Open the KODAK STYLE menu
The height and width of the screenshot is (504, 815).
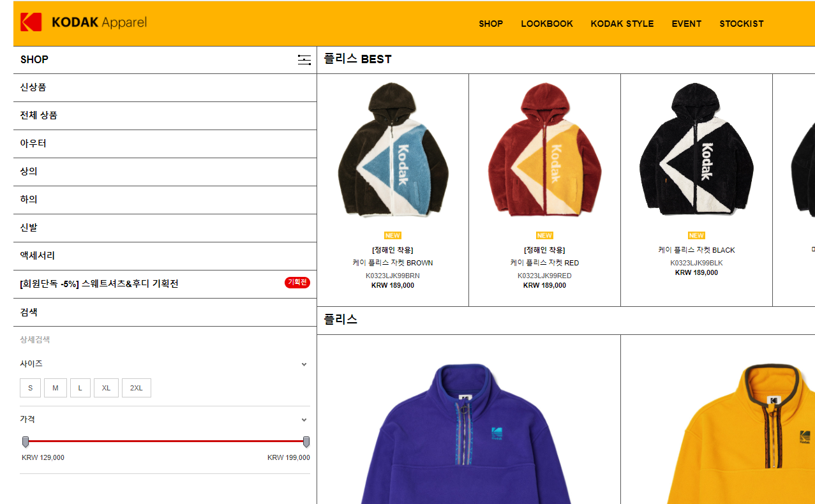[x=622, y=24]
